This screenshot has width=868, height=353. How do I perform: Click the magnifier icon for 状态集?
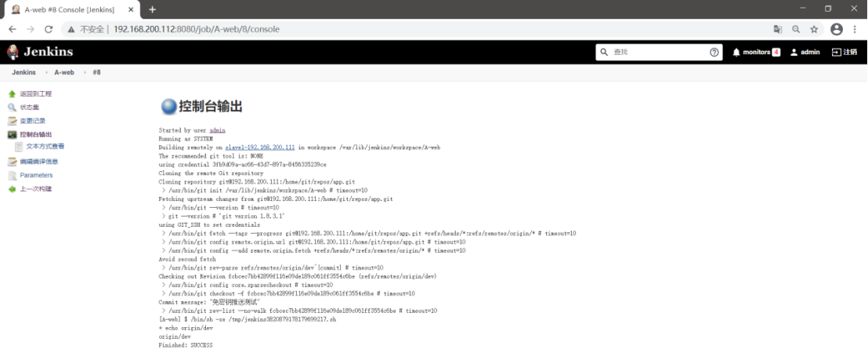[13, 107]
